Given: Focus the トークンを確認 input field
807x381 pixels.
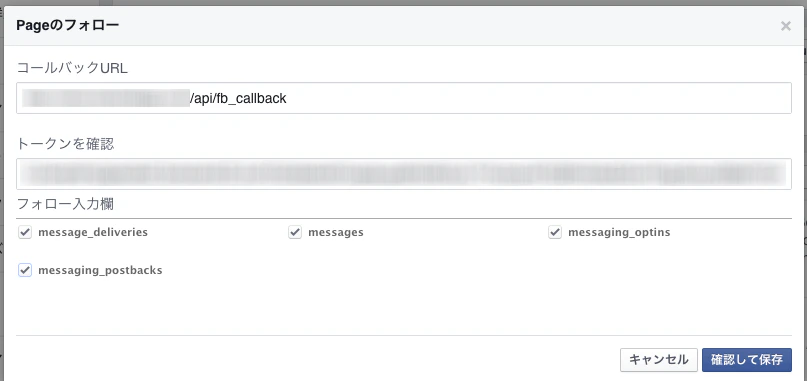Looking at the screenshot, I should [x=404, y=174].
